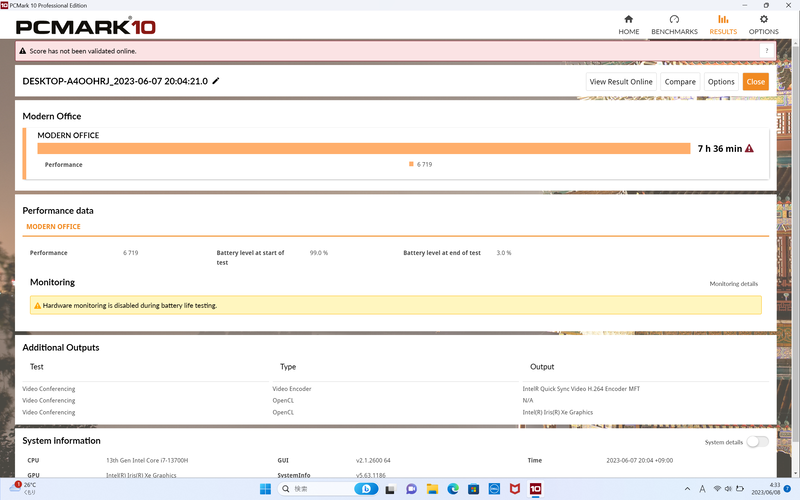Image resolution: width=800 pixels, height=500 pixels.
Task: Click the orange Modern Office result bar
Action: (363, 148)
